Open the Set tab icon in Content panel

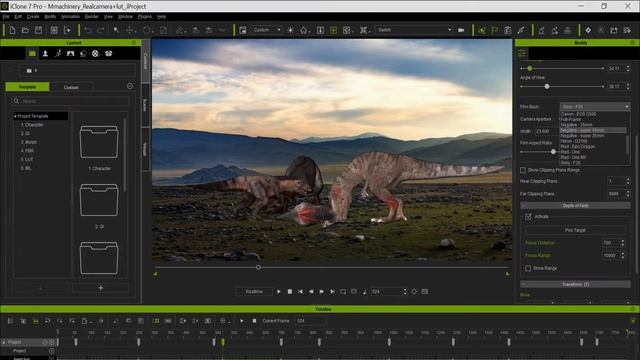[71, 53]
